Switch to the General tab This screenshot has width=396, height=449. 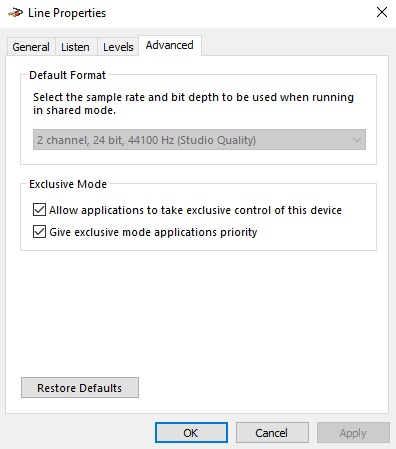[31, 47]
